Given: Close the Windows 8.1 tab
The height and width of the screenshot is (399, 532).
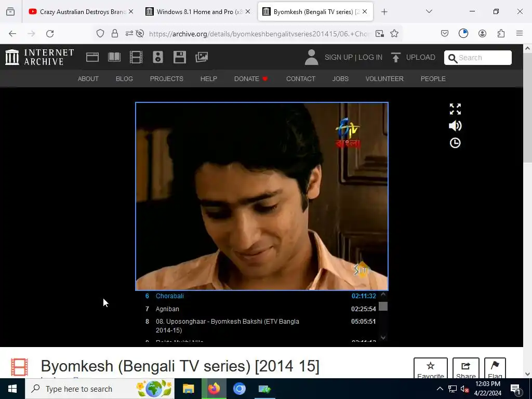Looking at the screenshot, I should [248, 12].
